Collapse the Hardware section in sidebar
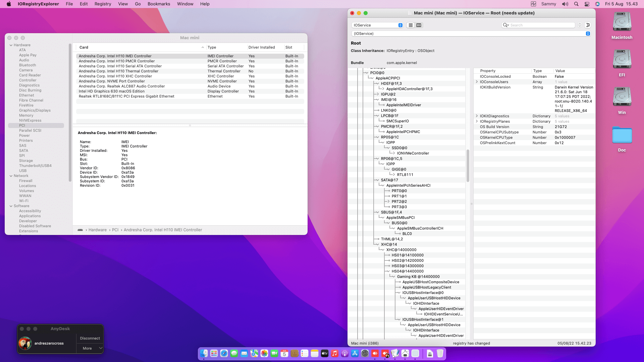 point(11,45)
